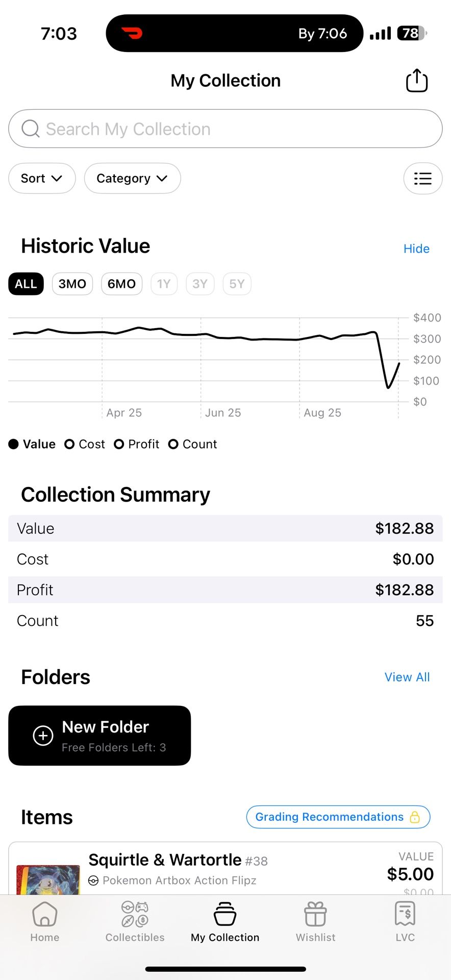This screenshot has height=980, width=451.
Task: Select the Count chart radio option
Action: point(173,444)
